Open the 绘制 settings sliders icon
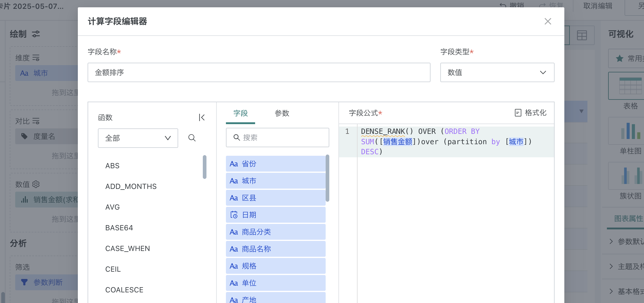Screen dimensions: 644x303 [36, 34]
